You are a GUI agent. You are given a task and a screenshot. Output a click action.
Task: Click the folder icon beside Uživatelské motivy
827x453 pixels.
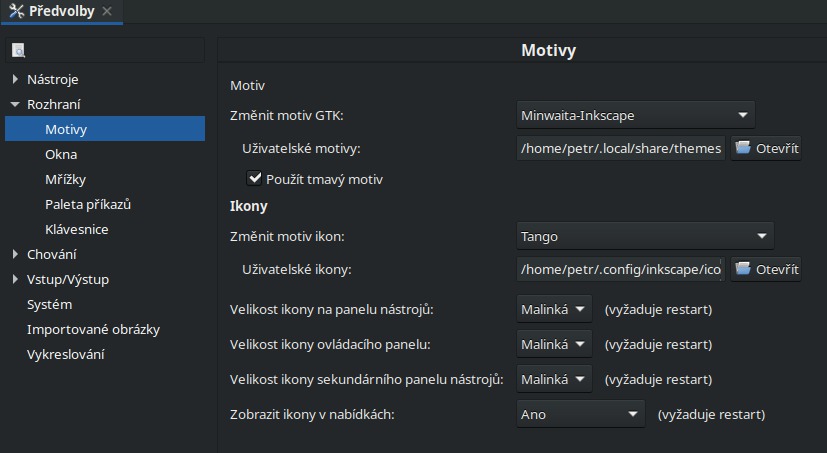click(x=743, y=148)
